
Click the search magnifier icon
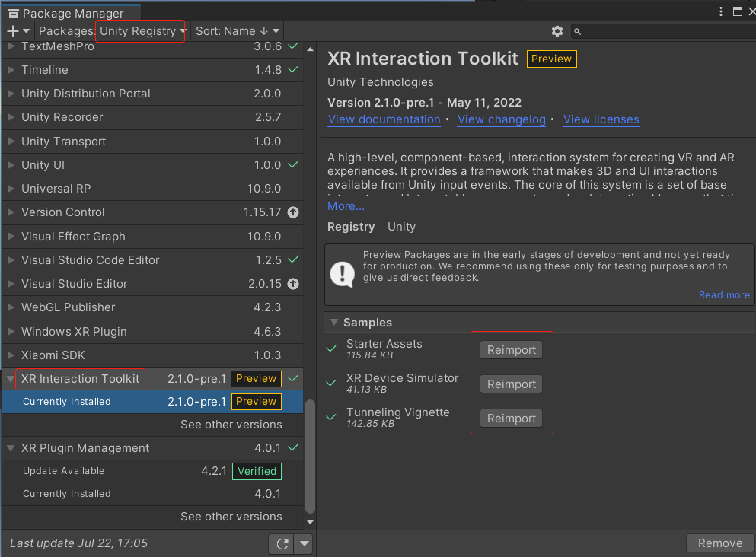[x=578, y=31]
